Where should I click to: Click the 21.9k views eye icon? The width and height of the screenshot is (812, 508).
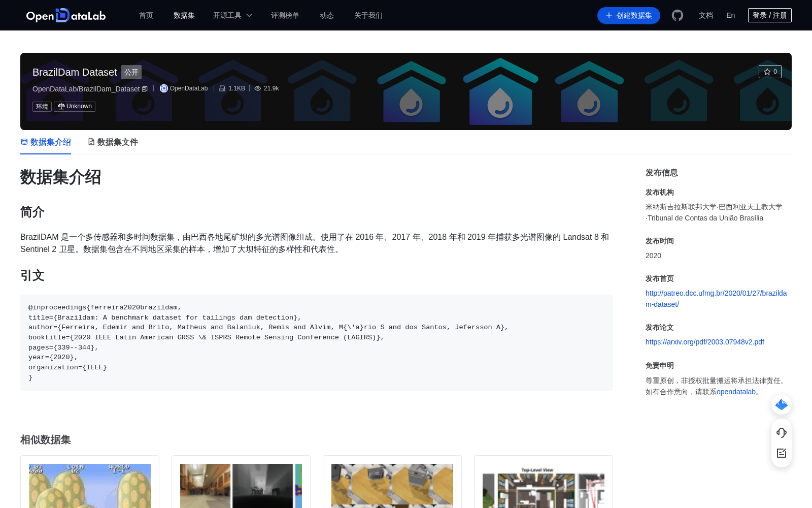tap(258, 88)
